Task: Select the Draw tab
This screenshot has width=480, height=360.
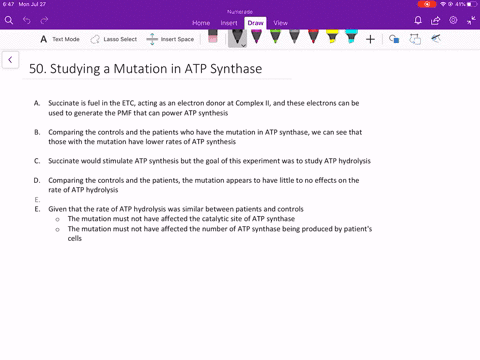Action: click(x=255, y=23)
